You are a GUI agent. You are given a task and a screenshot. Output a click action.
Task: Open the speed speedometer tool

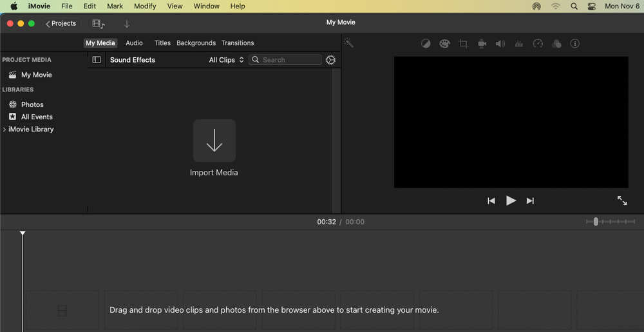coord(538,44)
